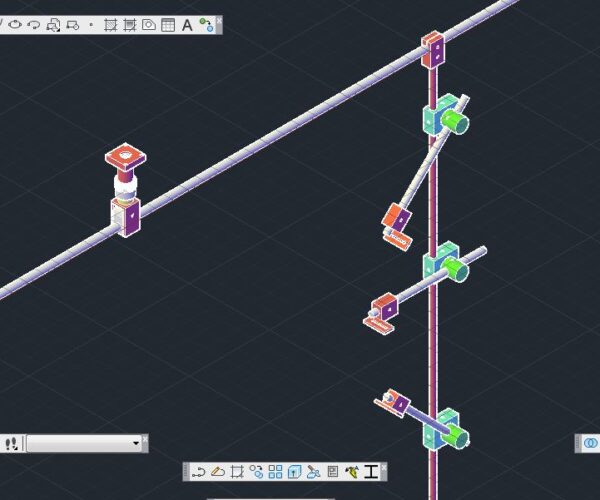The height and width of the screenshot is (500, 600).
Task: Select the red square flange plate
Action: click(126, 156)
